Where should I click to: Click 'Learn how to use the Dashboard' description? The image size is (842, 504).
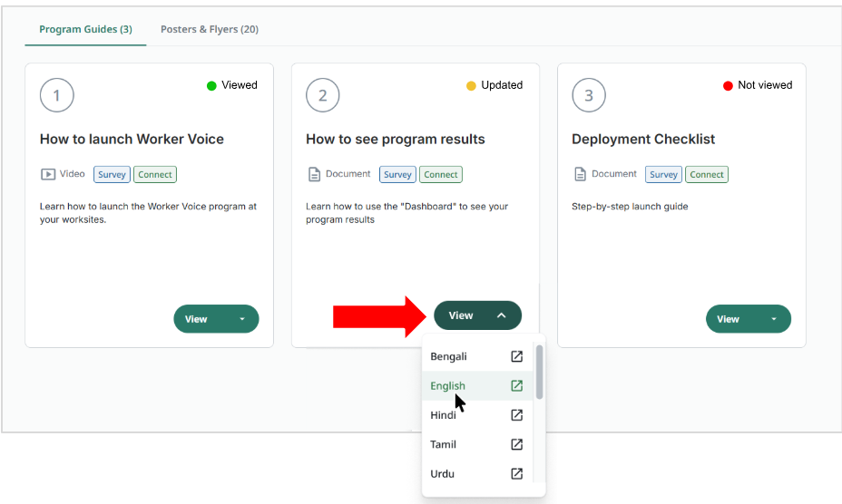[407, 213]
